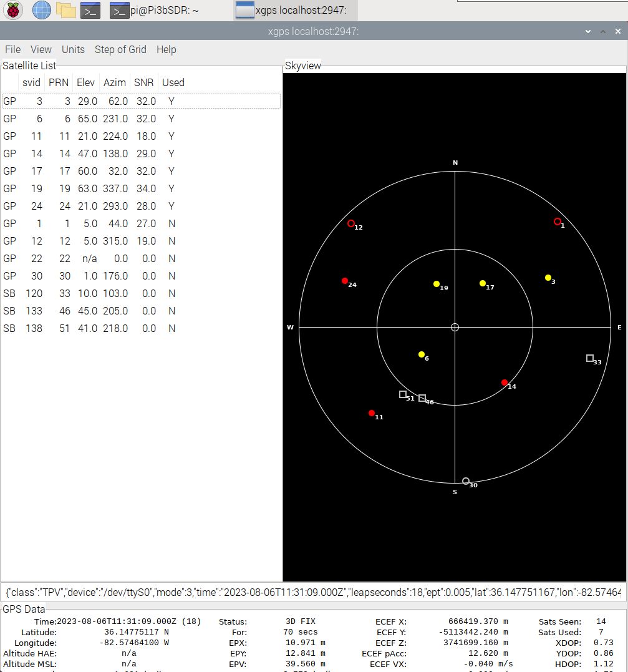This screenshot has width=628, height=672.
Task: Open the Help menu
Action: (x=167, y=50)
